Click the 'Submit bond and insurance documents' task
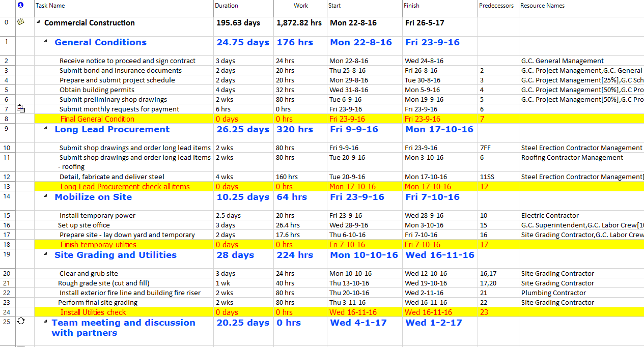This screenshot has height=347, width=644. 121,70
